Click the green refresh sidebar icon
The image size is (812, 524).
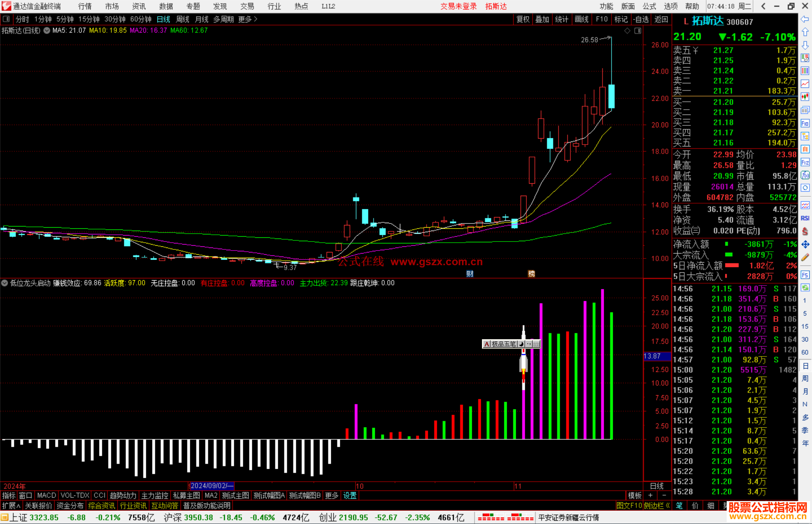[x=805, y=288]
